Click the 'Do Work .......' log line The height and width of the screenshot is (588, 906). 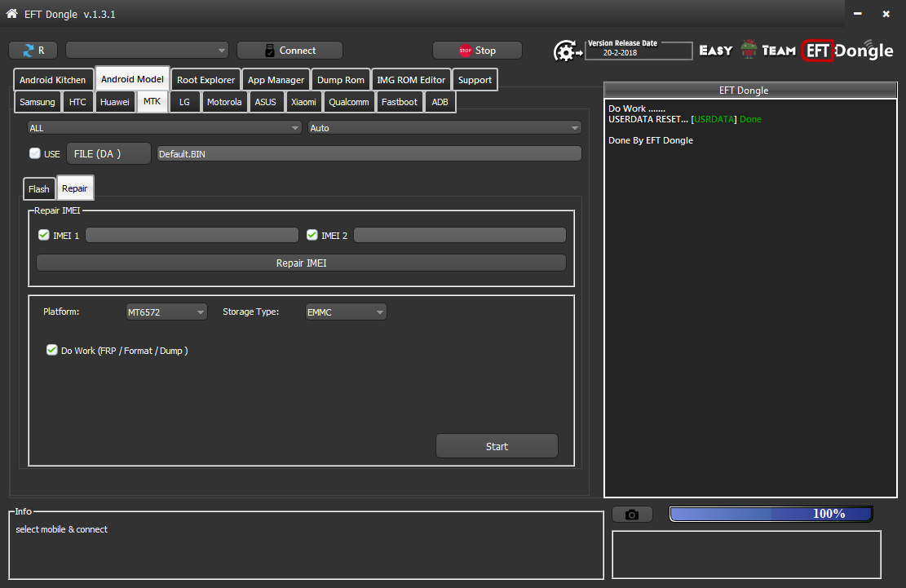637,108
